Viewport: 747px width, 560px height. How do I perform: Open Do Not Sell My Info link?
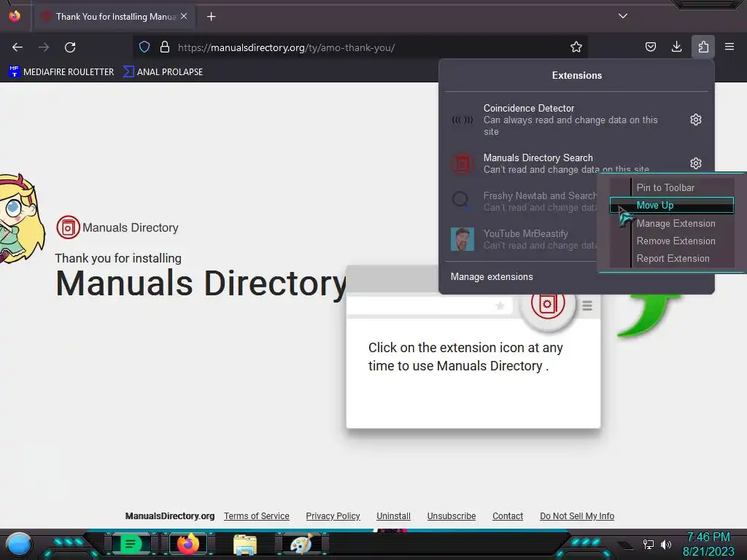577,516
